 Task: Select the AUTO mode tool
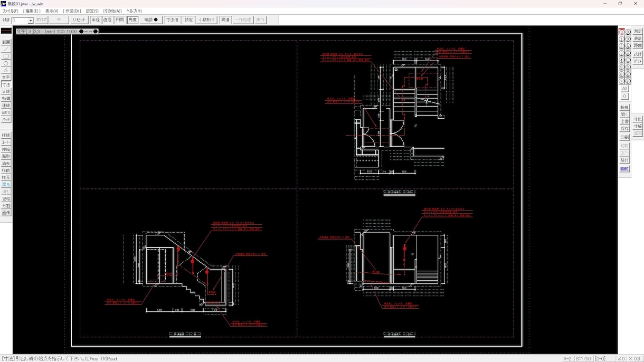click(6, 112)
